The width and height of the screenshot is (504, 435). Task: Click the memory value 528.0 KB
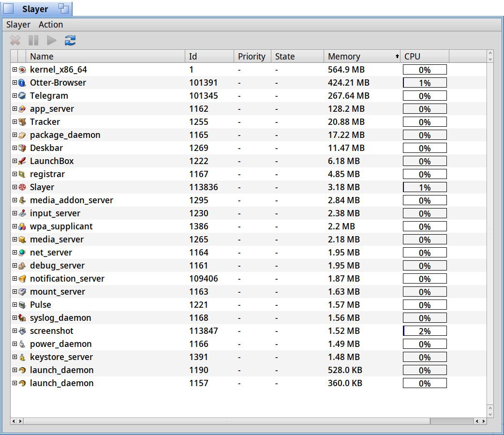(345, 370)
